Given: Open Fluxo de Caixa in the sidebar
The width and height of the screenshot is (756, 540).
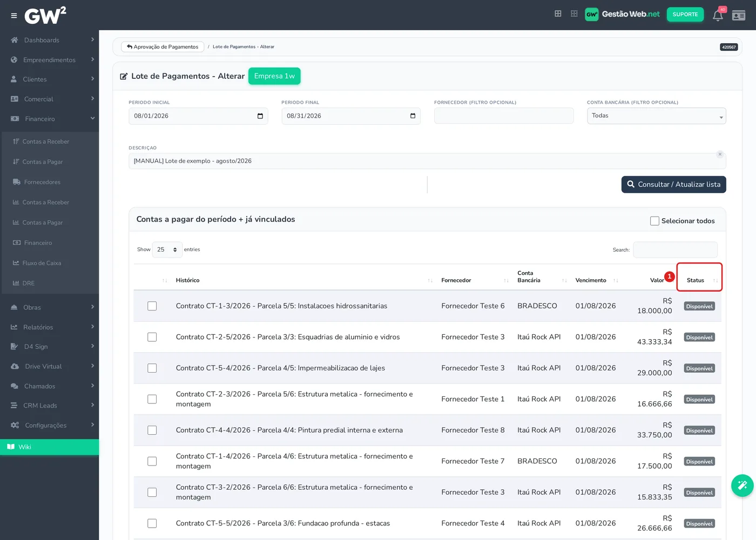Looking at the screenshot, I should tap(42, 263).
